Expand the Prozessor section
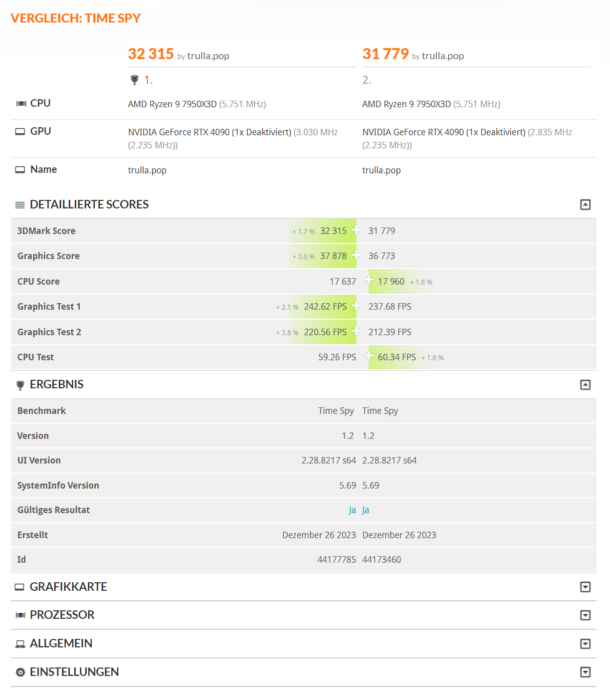The width and height of the screenshot is (610, 700). (x=585, y=615)
